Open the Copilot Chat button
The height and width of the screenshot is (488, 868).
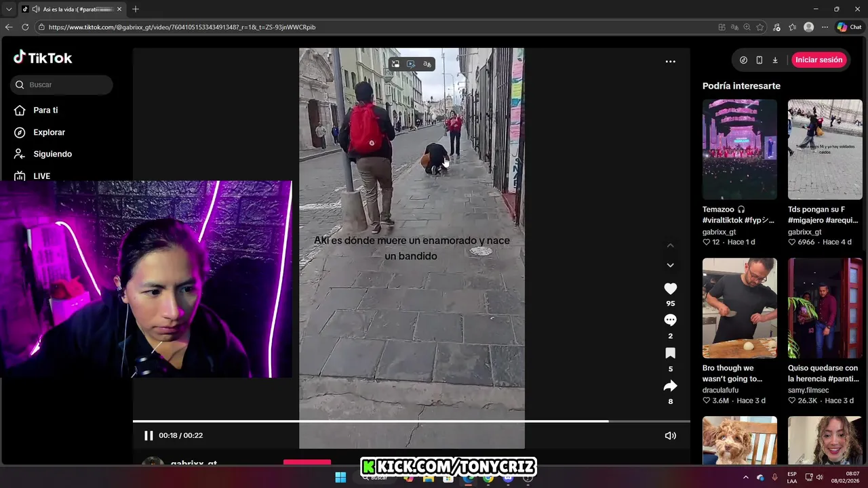(x=848, y=27)
